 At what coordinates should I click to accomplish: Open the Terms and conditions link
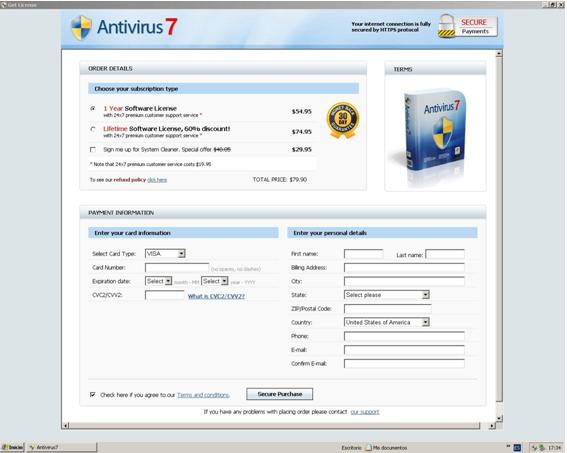203,395
